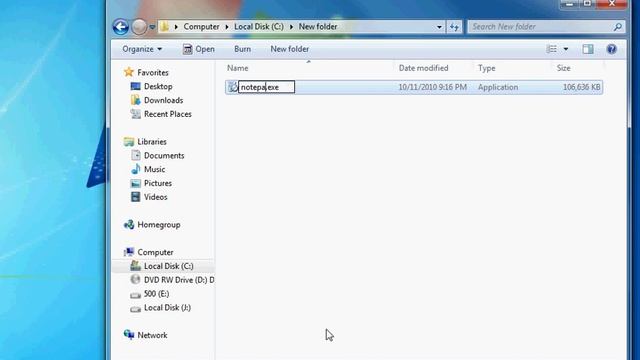Click the Open toolbar button
This screenshot has width=640, height=360.
[199, 49]
